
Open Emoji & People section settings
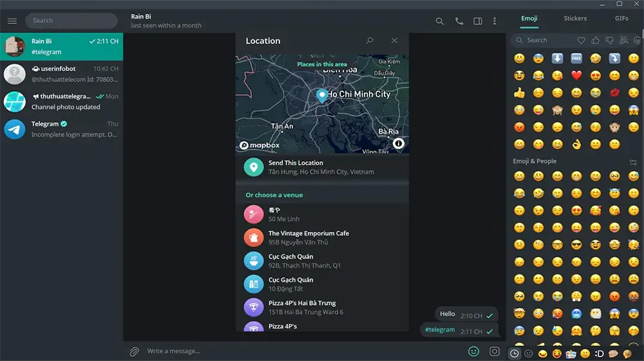[633, 162]
